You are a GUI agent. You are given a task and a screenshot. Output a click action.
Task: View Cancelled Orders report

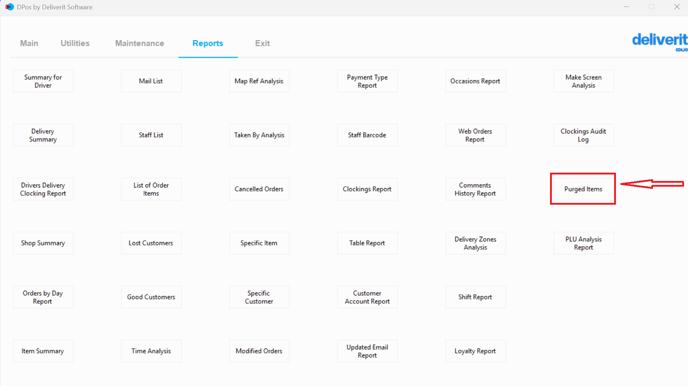coord(259,189)
